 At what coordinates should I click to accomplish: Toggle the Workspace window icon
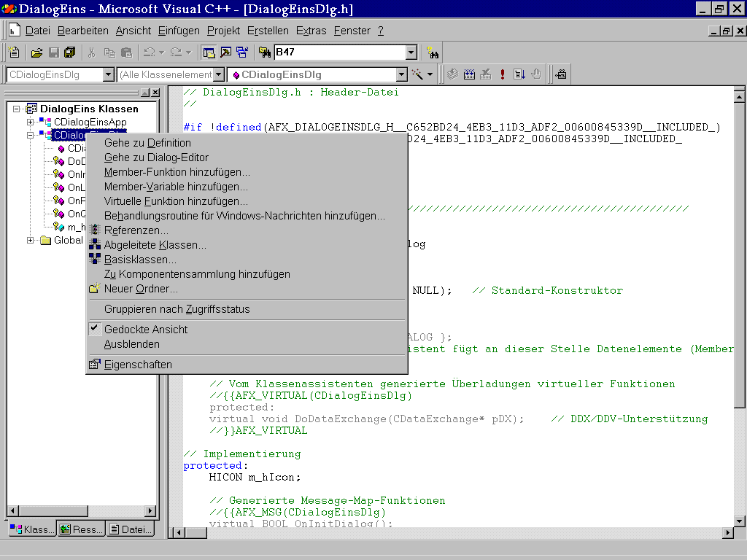pos(209,52)
